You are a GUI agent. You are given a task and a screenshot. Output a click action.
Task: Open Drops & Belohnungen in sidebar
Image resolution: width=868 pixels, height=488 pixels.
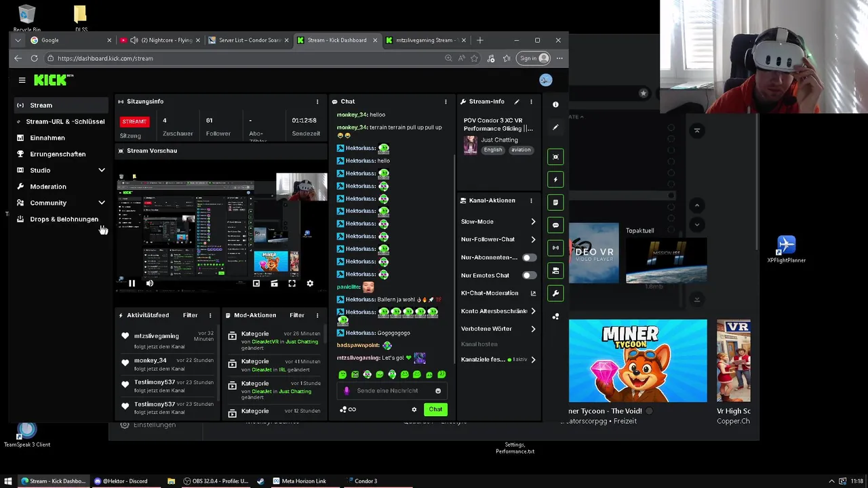pyautogui.click(x=61, y=219)
